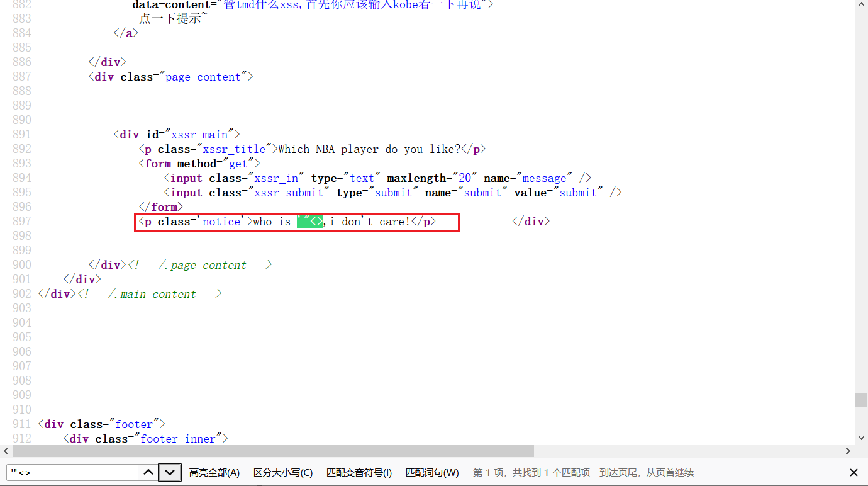Click the type value "text" on line 894
The width and height of the screenshot is (868, 486).
[362, 178]
